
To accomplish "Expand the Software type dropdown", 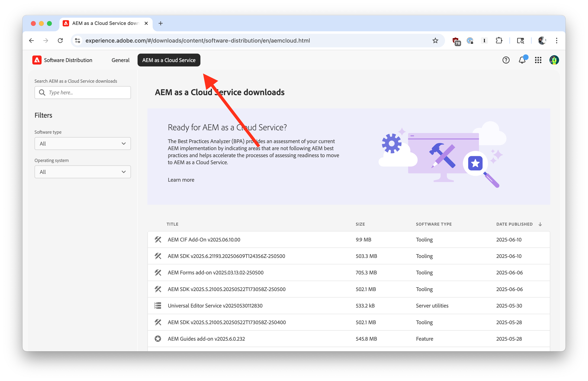I will coord(83,144).
